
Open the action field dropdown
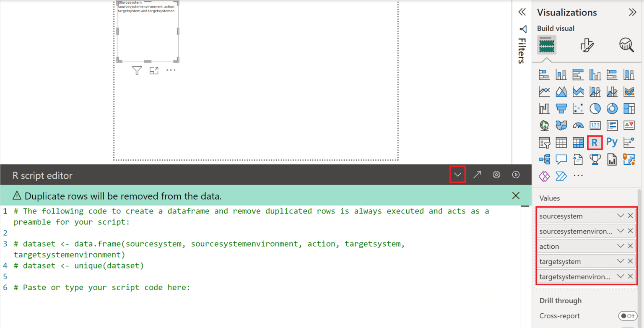point(620,246)
